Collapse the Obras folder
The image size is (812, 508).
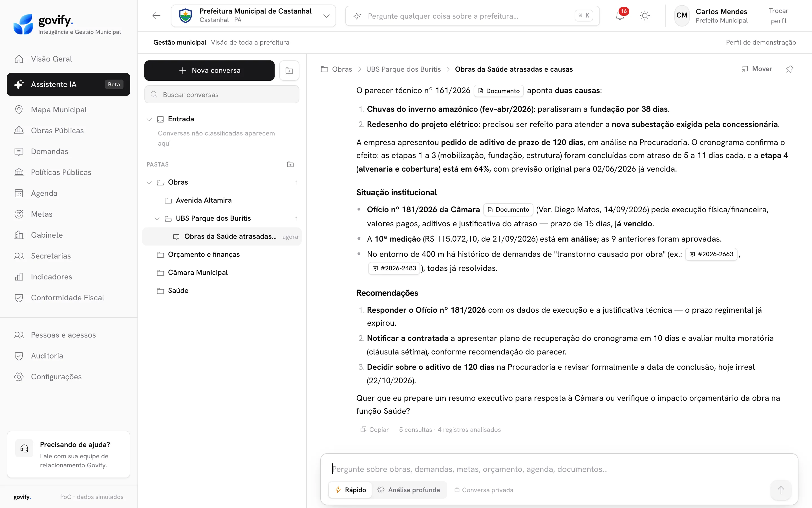click(x=149, y=182)
